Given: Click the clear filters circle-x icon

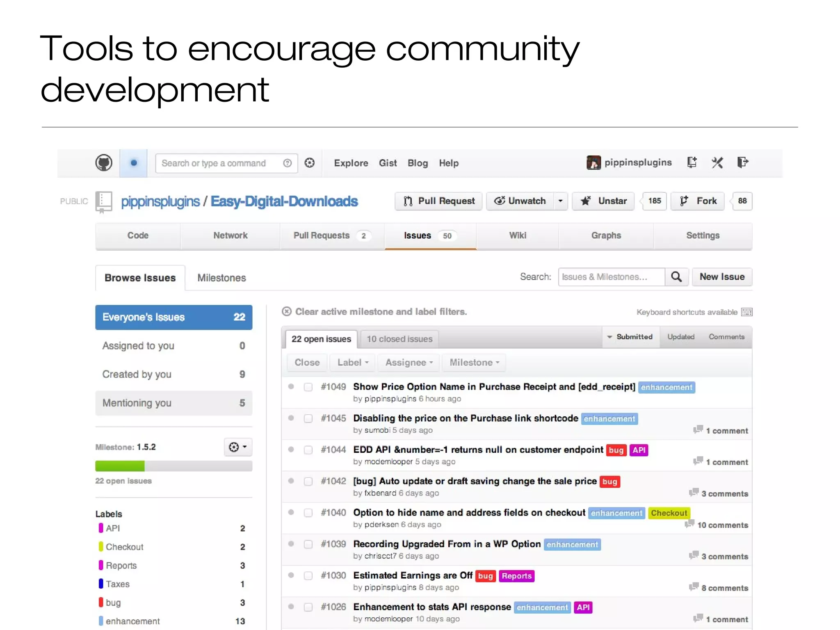Looking at the screenshot, I should click(287, 312).
